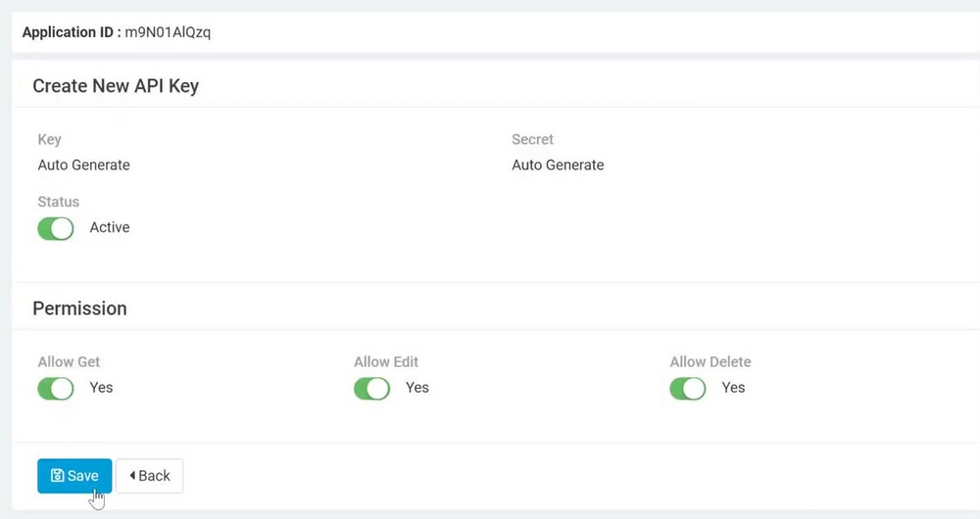Turn off the Allow Edit toggle
The height and width of the screenshot is (519, 980).
(x=371, y=389)
